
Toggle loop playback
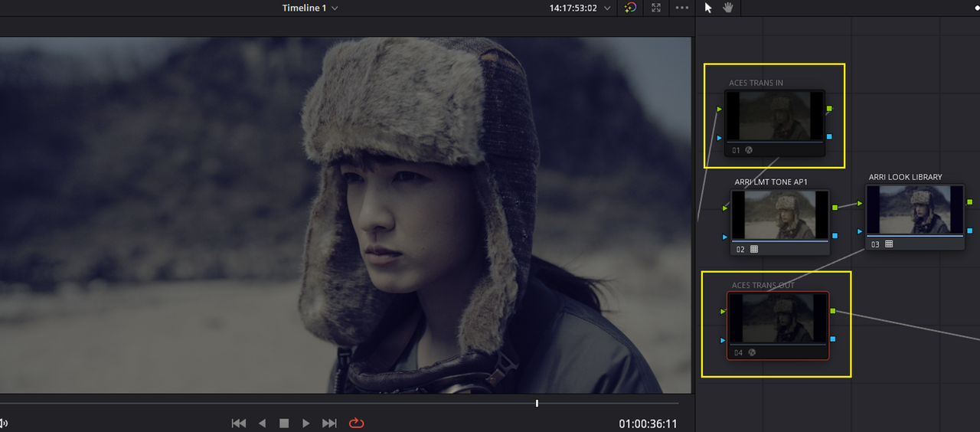click(356, 423)
